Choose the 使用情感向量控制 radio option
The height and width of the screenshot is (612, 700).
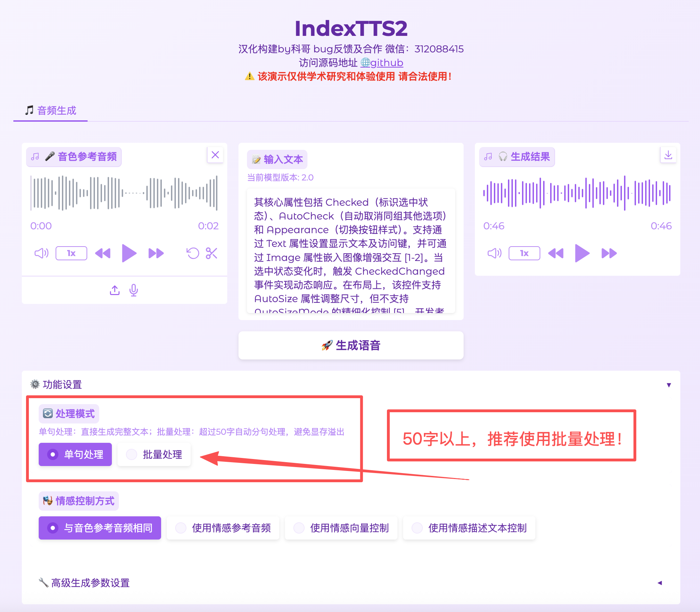pos(341,528)
